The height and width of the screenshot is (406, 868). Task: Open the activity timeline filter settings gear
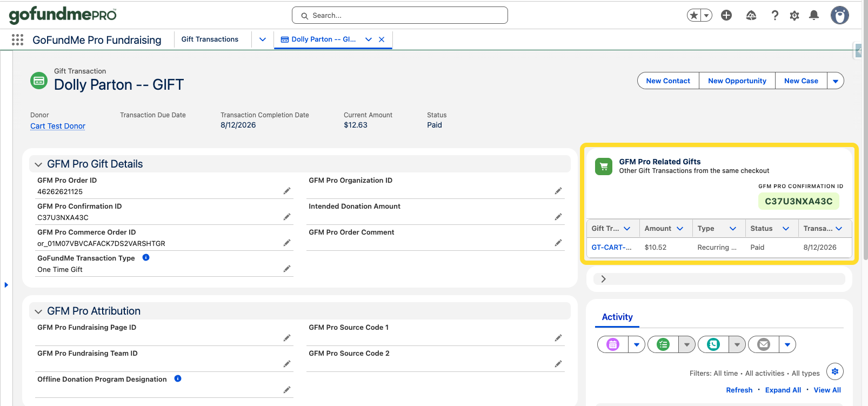click(835, 371)
